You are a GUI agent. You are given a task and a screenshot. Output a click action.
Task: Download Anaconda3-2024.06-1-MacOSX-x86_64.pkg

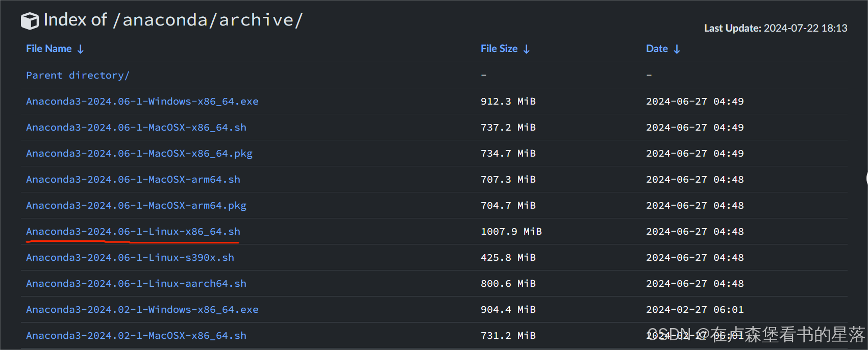click(139, 153)
